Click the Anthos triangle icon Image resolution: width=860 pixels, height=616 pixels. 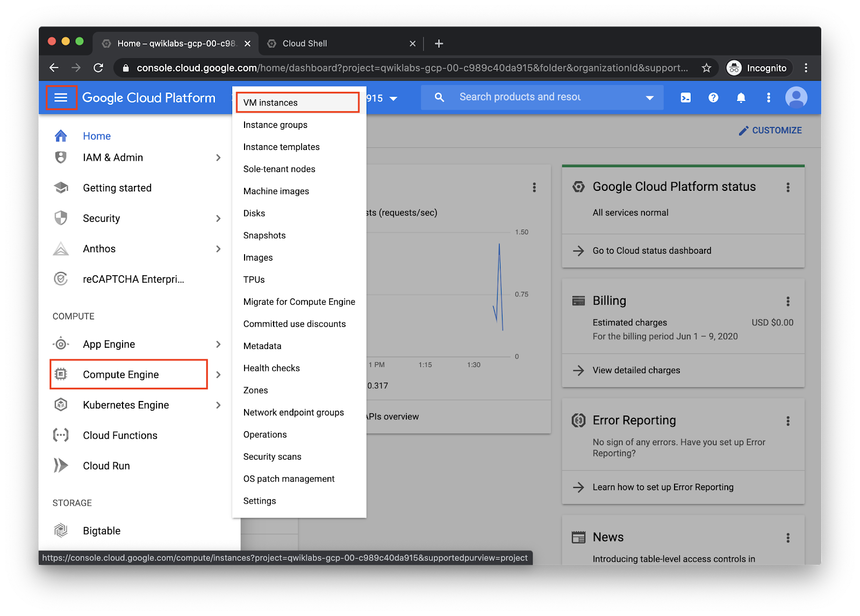61,248
